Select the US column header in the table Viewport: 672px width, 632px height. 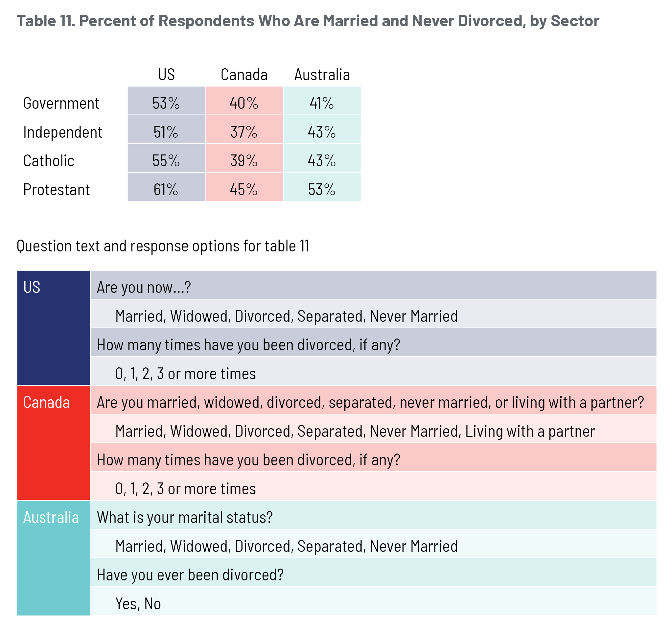tap(166, 75)
